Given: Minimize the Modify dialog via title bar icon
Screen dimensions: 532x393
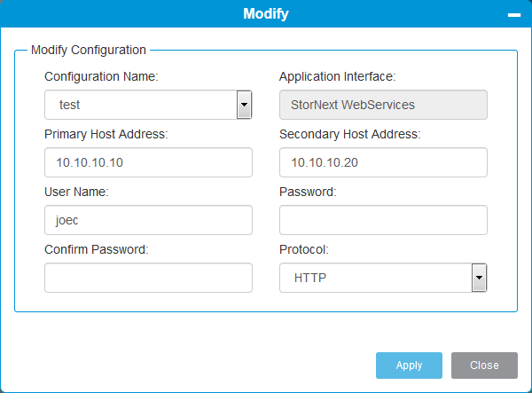Looking at the screenshot, I should [x=514, y=15].
